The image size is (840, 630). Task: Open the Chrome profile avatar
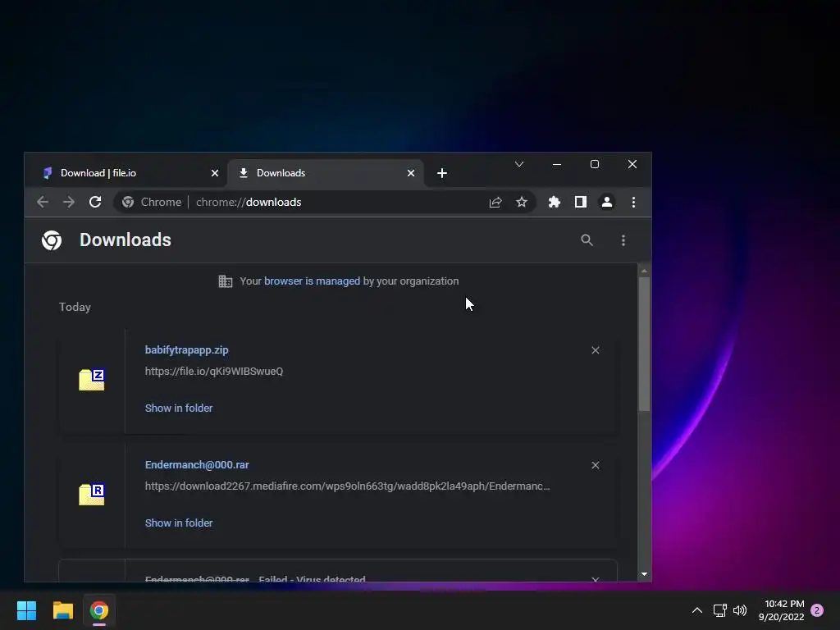coord(607,202)
